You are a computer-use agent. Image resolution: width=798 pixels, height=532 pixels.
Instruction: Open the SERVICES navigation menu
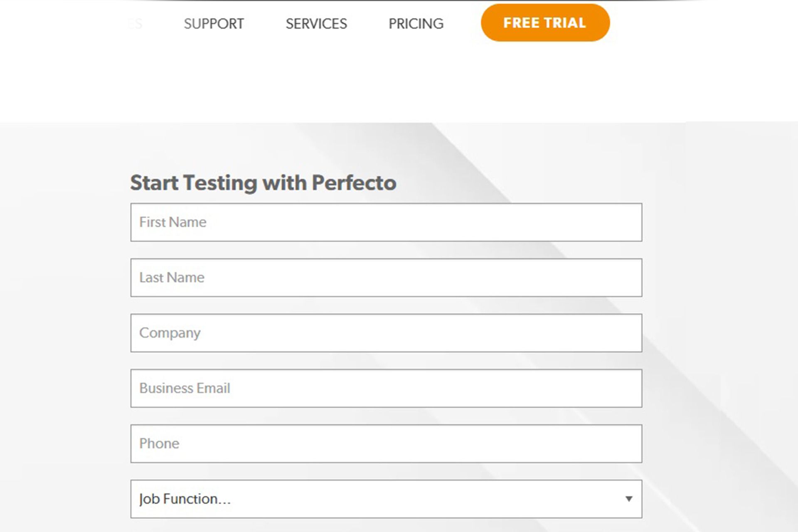[x=316, y=24]
